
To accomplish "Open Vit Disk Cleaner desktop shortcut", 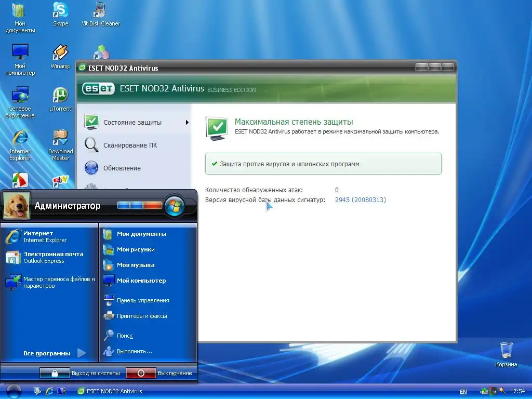I will (100, 14).
